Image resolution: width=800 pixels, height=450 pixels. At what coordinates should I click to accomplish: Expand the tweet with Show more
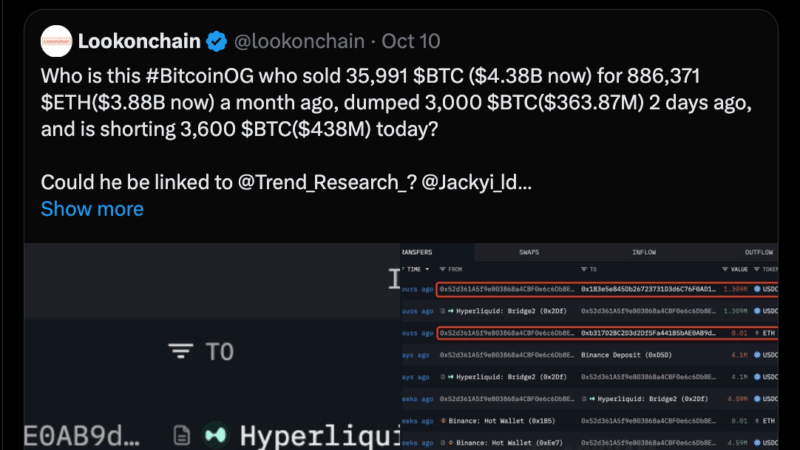tap(92, 209)
